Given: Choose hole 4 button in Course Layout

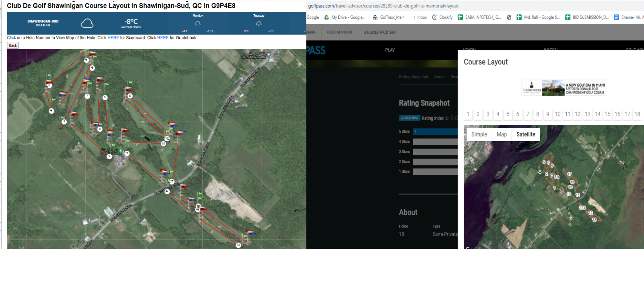Looking at the screenshot, I should pos(498,114).
